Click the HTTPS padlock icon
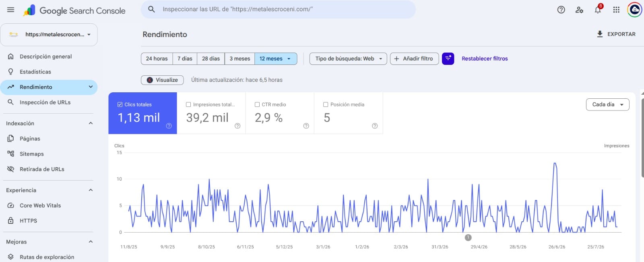644x262 pixels. [x=11, y=220]
